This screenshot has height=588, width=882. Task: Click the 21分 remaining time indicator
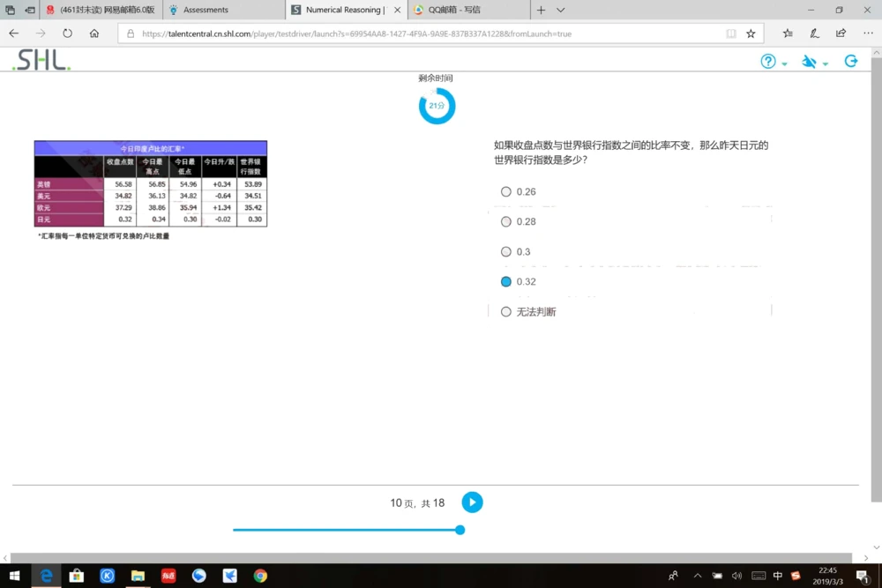pyautogui.click(x=437, y=105)
